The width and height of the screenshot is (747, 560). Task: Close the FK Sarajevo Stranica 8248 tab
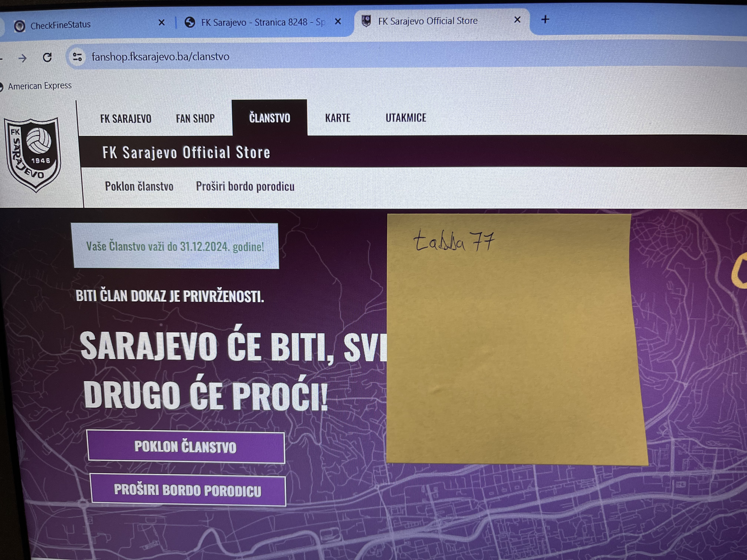(338, 22)
